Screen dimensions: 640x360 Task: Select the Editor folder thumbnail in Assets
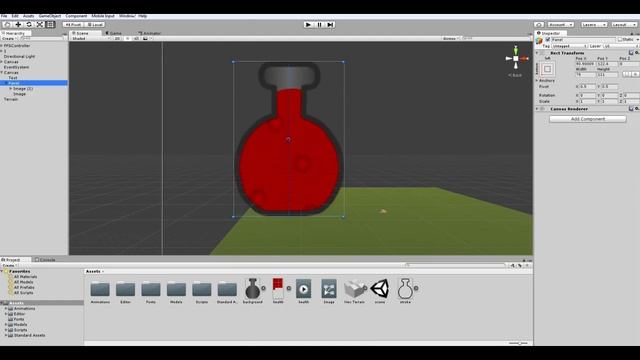pyautogui.click(x=125, y=289)
